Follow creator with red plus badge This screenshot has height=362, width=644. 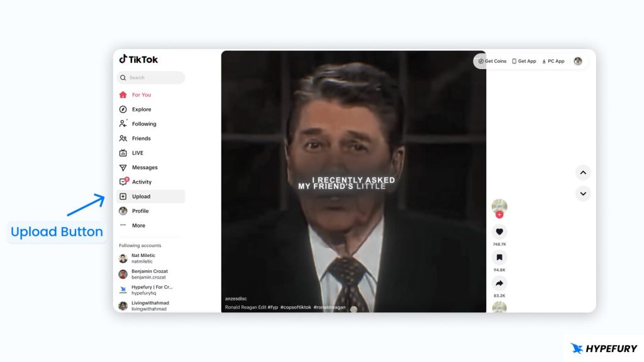[x=499, y=214]
